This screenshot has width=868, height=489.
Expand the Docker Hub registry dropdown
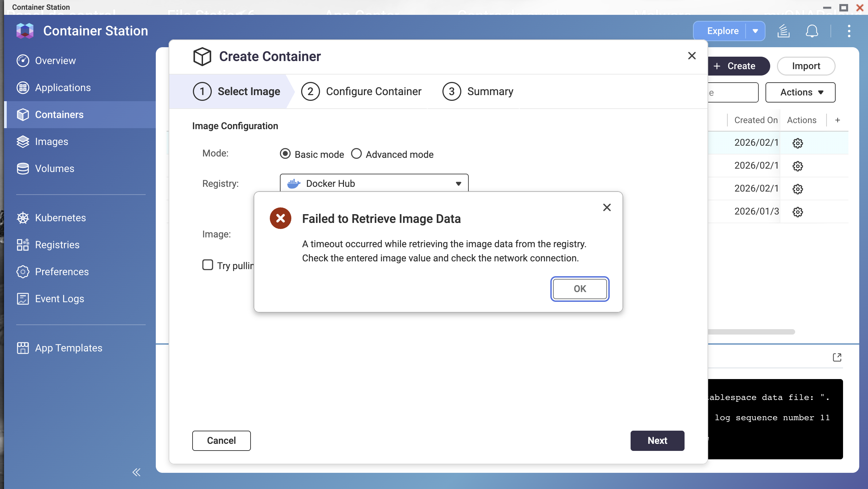[374, 183]
